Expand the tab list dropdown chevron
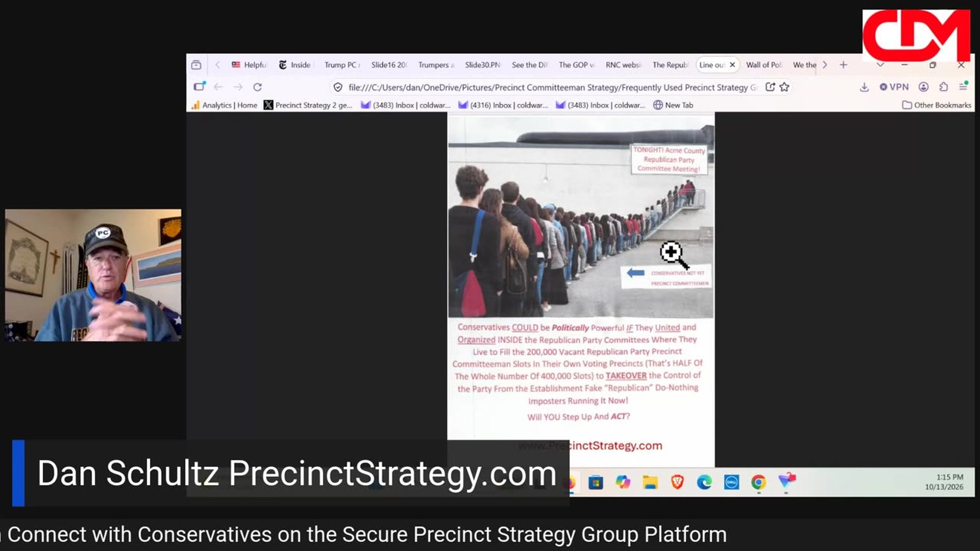 tap(880, 65)
